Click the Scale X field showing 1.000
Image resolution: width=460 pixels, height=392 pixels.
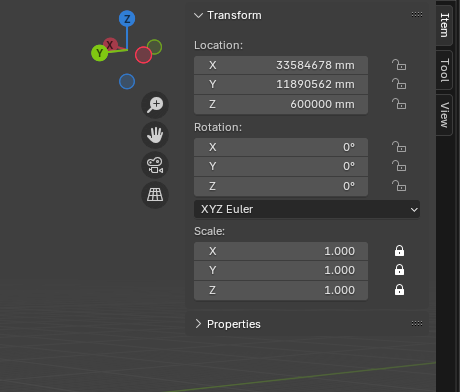281,251
